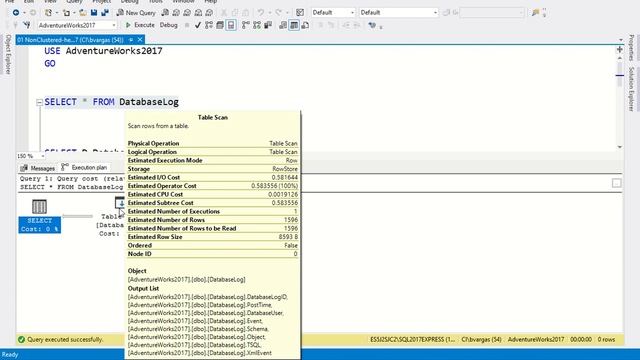Click the Analysis Services DAX Query icon
The height and width of the screenshot is (360, 640).
point(209,13)
